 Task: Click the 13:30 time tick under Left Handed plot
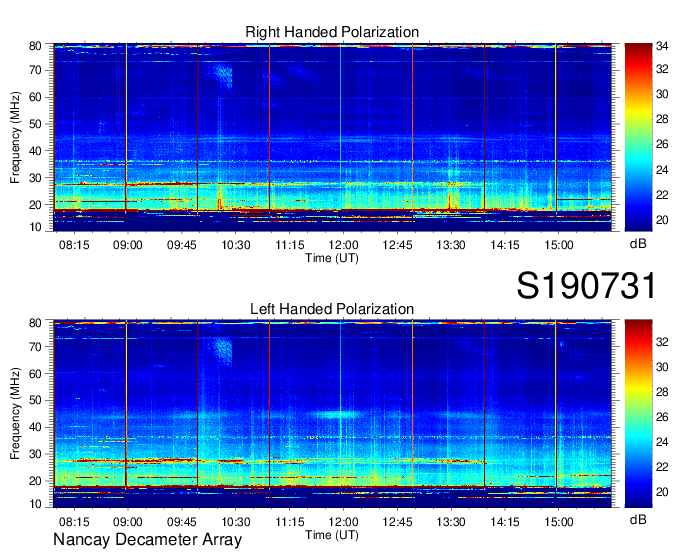451,522
